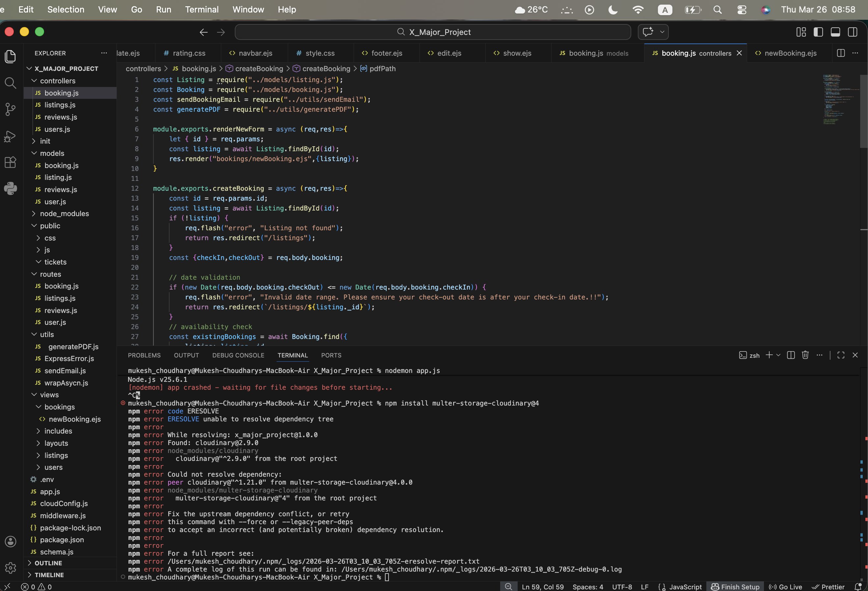
Task: Toggle bottom panel visibility in title bar
Action: coord(835,32)
